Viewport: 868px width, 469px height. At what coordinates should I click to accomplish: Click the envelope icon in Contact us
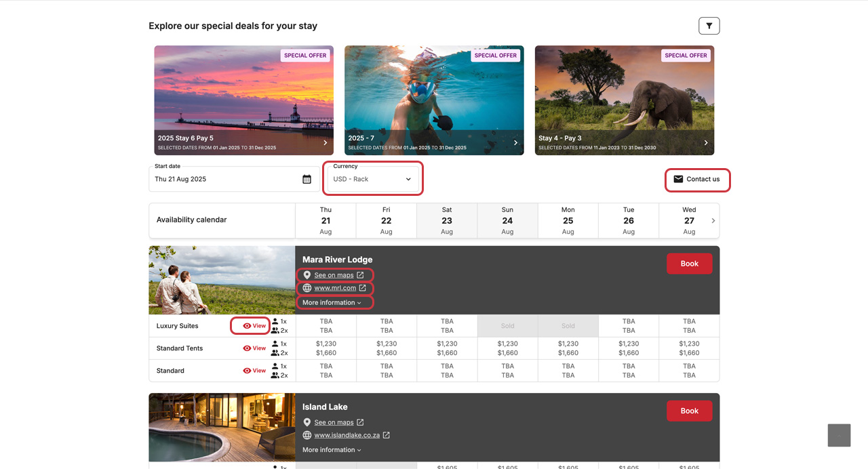point(678,179)
